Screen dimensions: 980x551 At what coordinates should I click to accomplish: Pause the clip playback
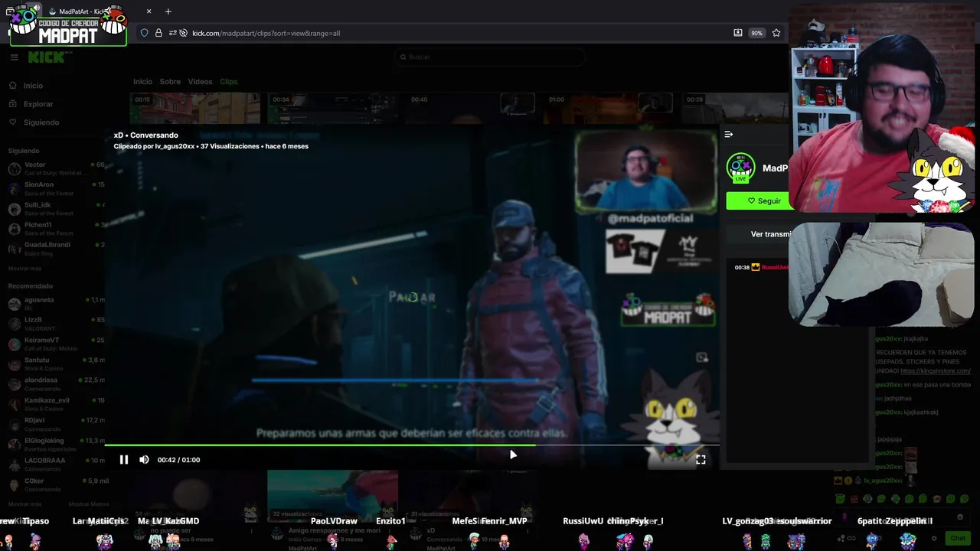(124, 460)
